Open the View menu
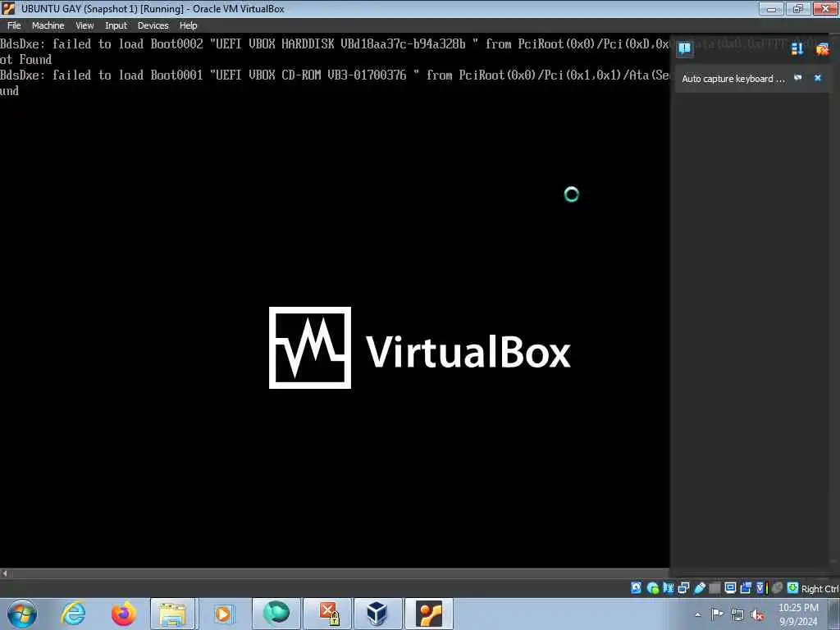Viewport: 840px width, 630px height. coord(84,25)
